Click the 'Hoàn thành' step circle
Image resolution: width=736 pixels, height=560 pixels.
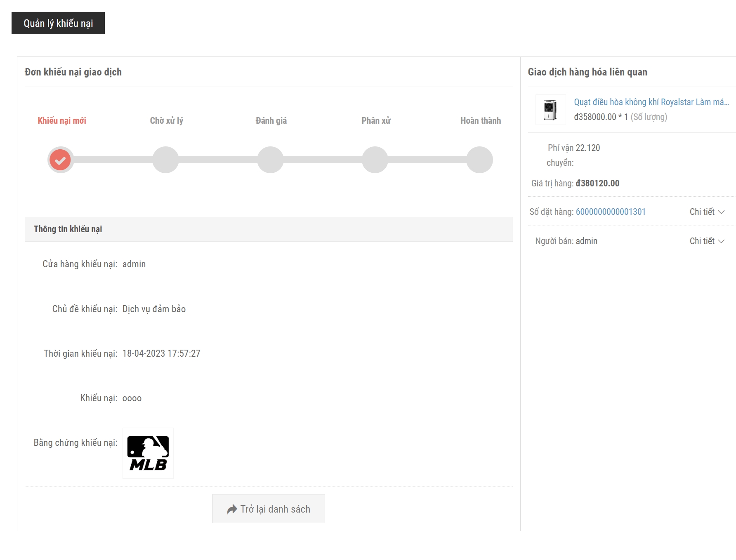480,160
